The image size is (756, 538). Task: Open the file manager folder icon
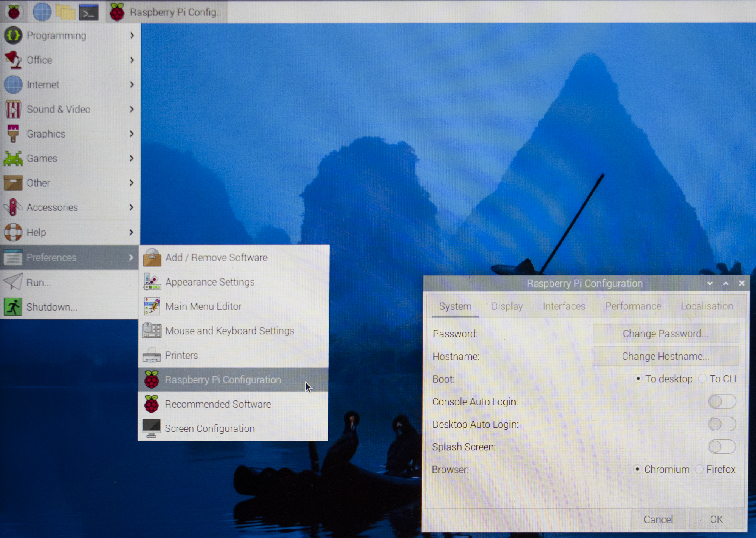point(66,12)
